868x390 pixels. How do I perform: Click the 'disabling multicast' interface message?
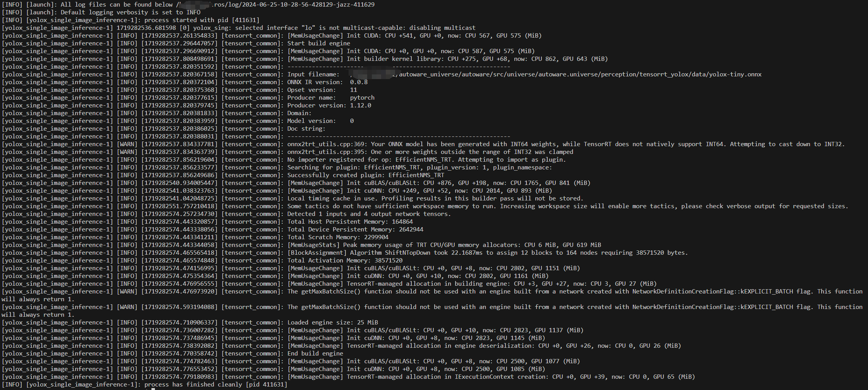[239, 28]
